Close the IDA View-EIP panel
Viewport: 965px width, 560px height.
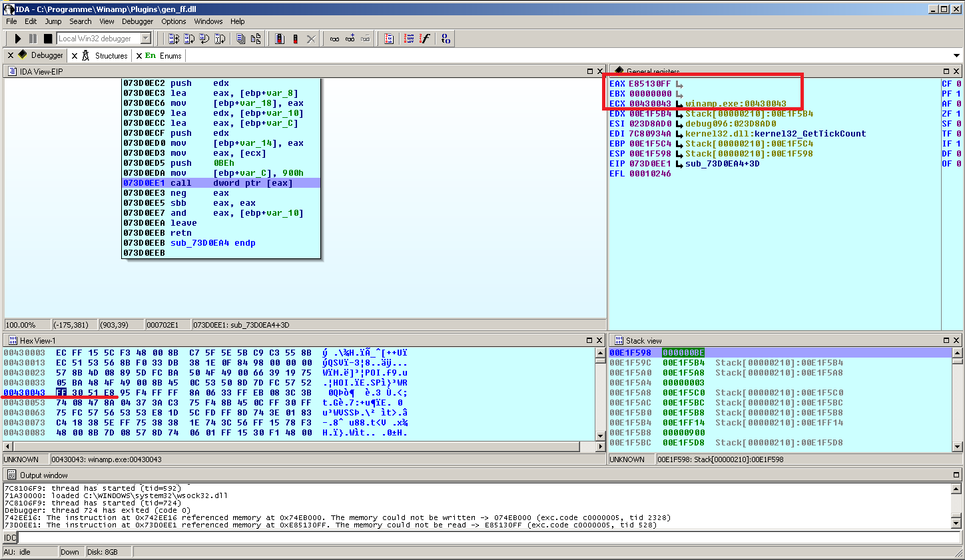coord(600,71)
